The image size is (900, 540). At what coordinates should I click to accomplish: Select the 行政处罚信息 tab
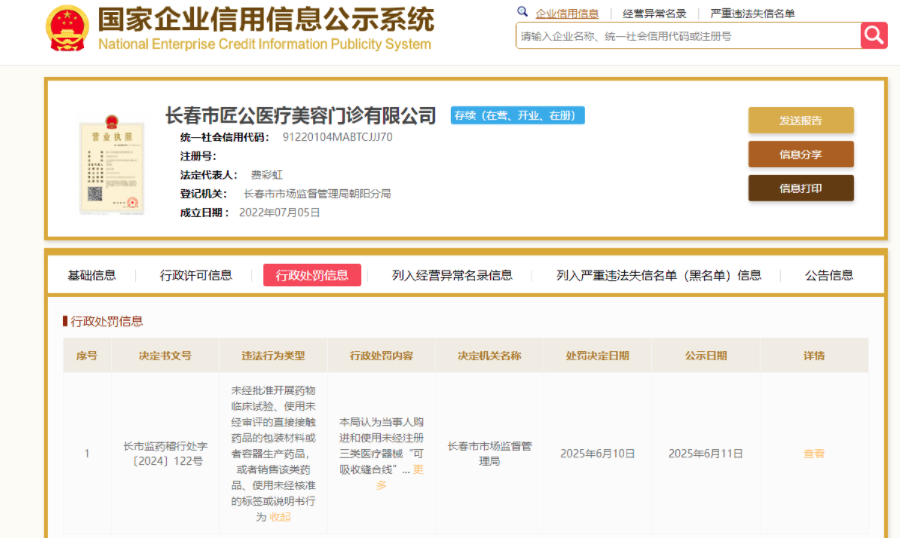pyautogui.click(x=312, y=275)
